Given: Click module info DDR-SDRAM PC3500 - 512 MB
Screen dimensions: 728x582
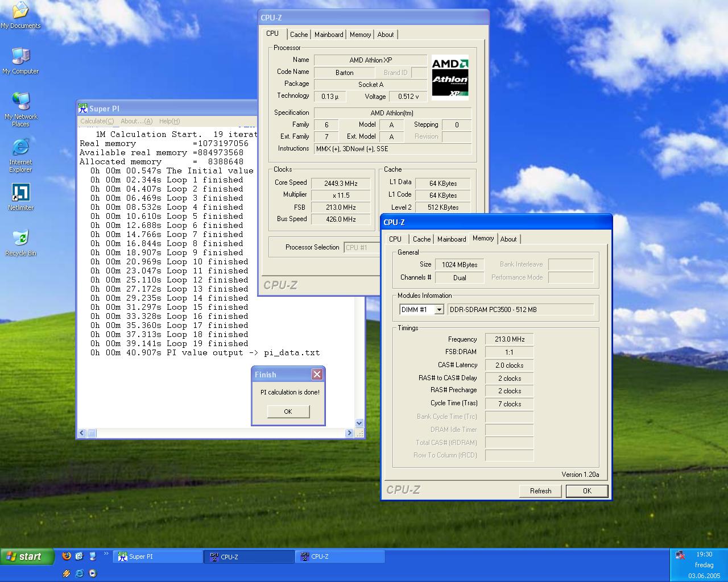Looking at the screenshot, I should point(520,310).
